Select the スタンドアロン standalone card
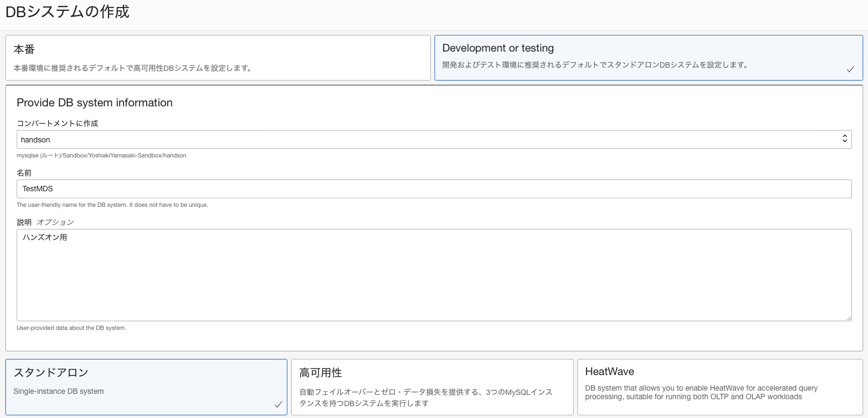868x418 pixels. coord(146,387)
